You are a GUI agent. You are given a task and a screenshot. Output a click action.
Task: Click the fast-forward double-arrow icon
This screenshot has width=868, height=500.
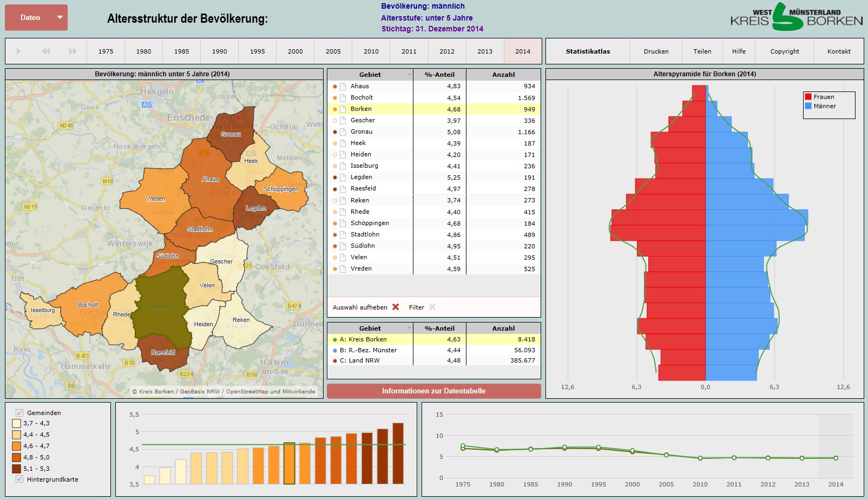point(73,51)
